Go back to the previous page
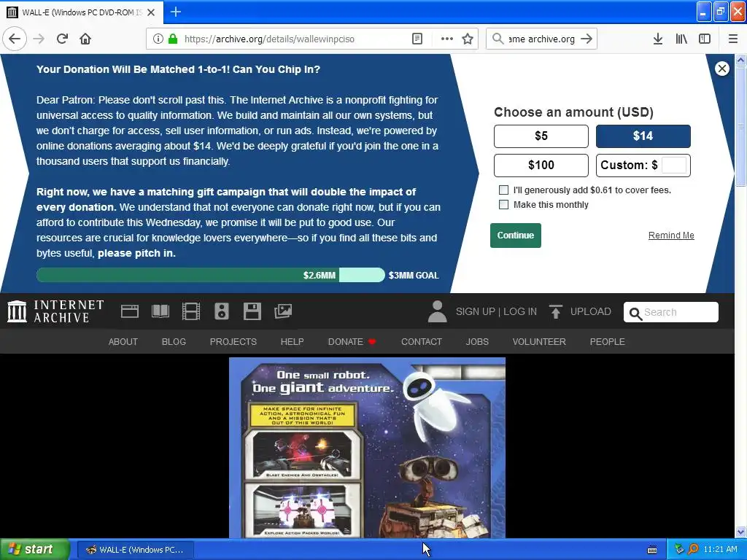Screen dimensions: 747x560 pos(15,39)
